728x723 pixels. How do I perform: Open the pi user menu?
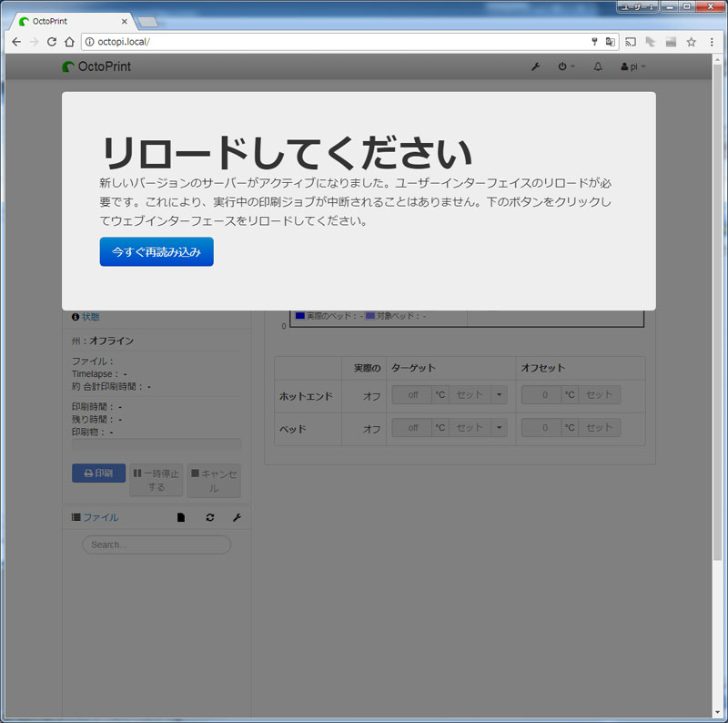632,66
